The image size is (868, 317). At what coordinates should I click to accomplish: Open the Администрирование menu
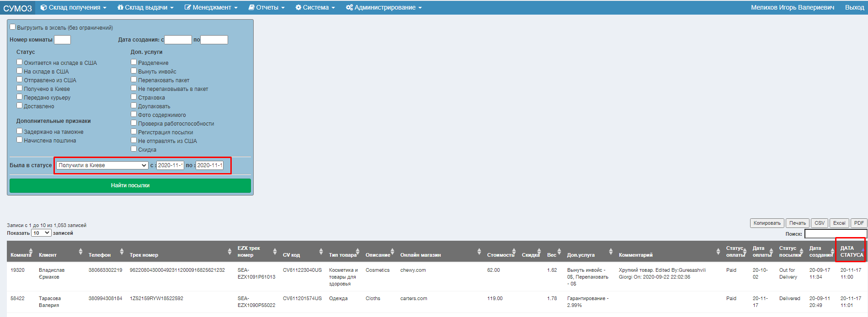click(384, 7)
